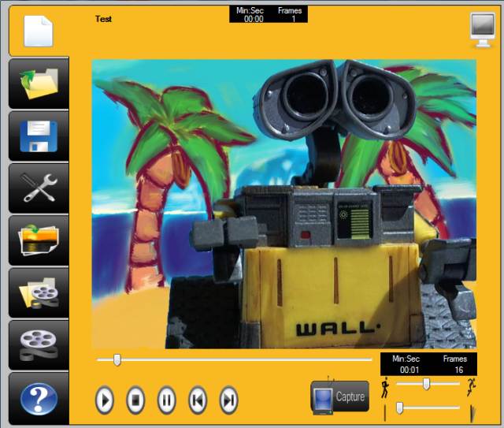Click the playback speed slider handle
The width and height of the screenshot is (504, 428).
(x=426, y=384)
